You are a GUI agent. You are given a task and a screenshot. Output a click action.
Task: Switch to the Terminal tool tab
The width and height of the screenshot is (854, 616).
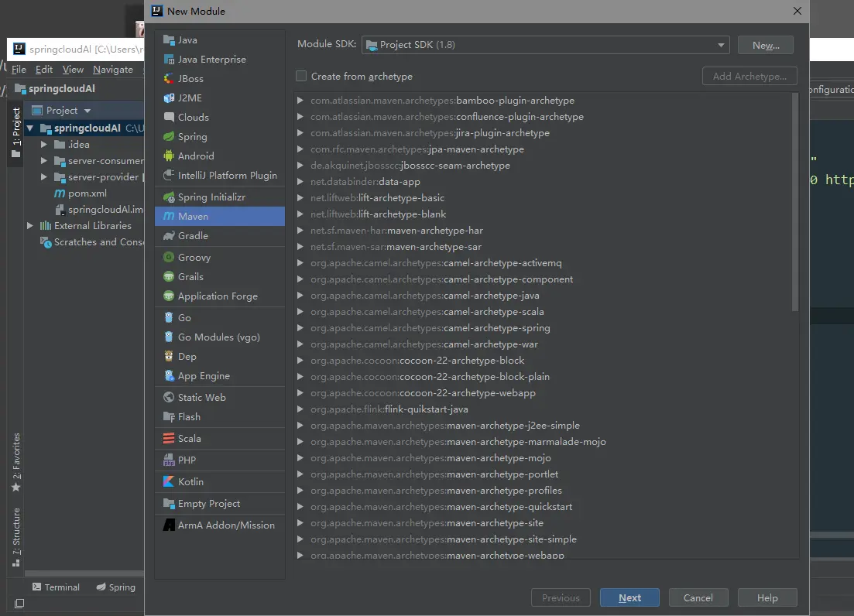56,587
